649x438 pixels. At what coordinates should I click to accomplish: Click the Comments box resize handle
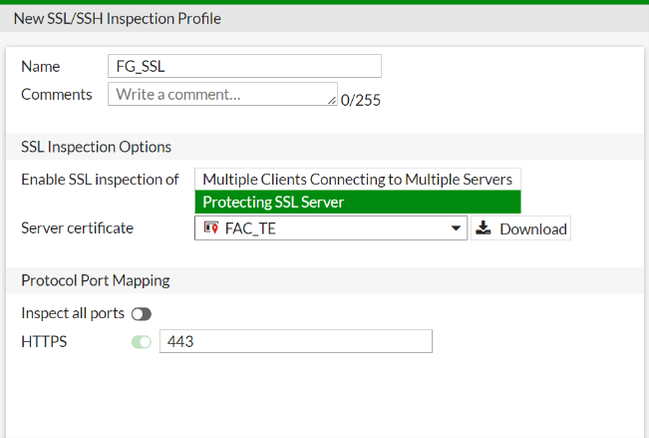point(332,100)
